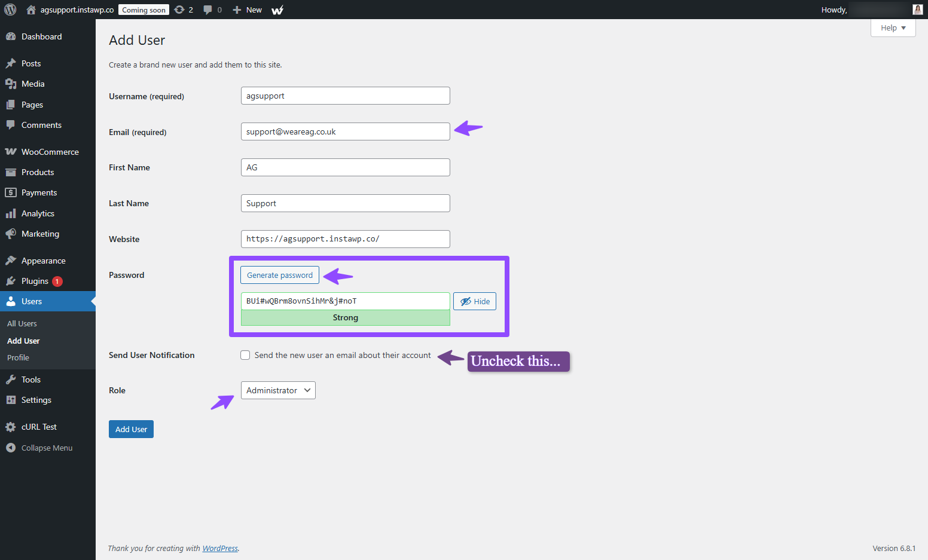Viewport: 928px width, 560px height.
Task: Open the Role dropdown set to Administrator
Action: click(x=278, y=390)
